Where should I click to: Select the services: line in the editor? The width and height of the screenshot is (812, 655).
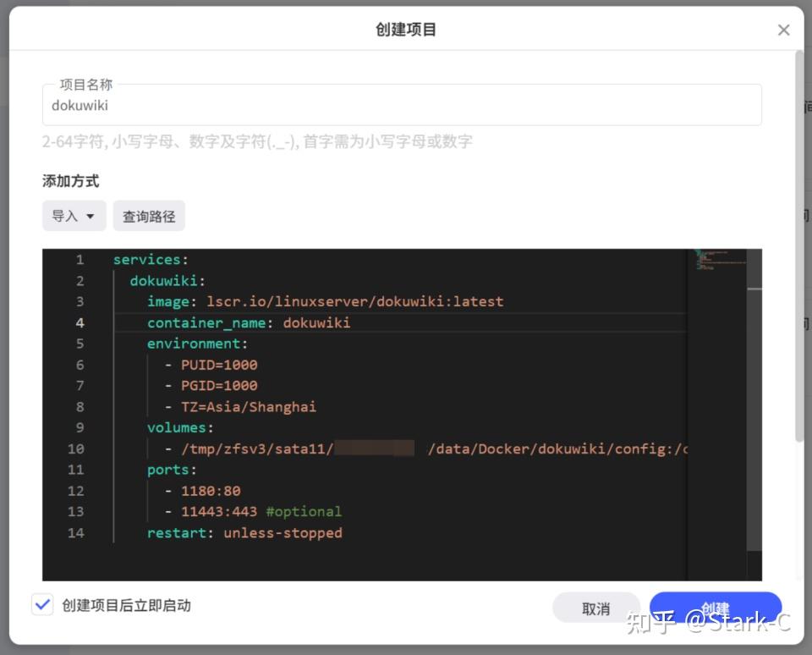pyautogui.click(x=149, y=259)
